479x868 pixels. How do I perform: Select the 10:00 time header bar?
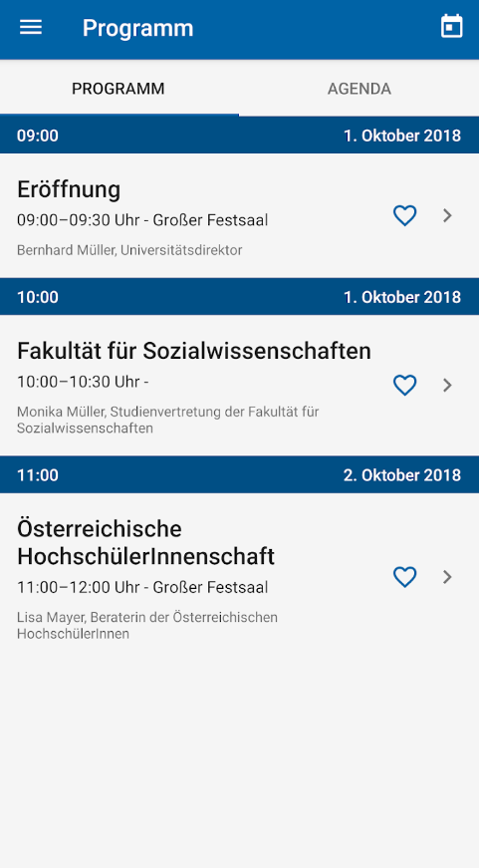click(239, 297)
